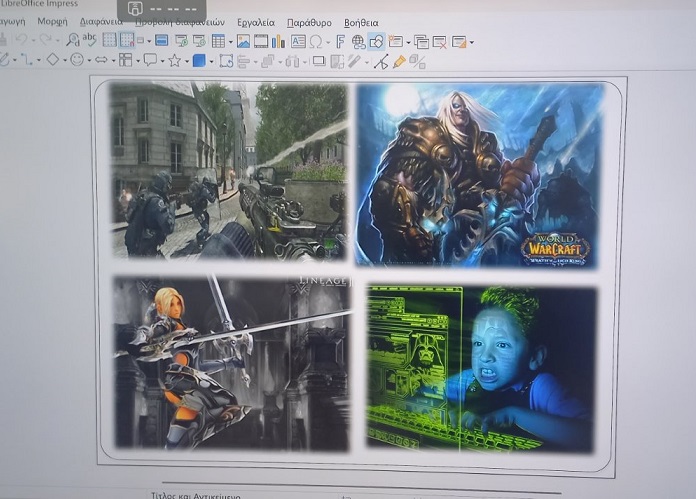This screenshot has width=696, height=499.
Task: Expand the 3D objects dropdown
Action: point(211,61)
